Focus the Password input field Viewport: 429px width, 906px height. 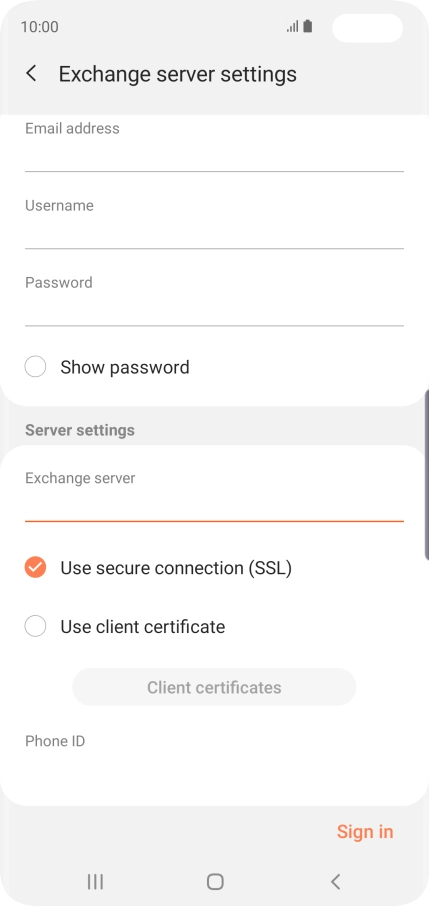(x=214, y=300)
